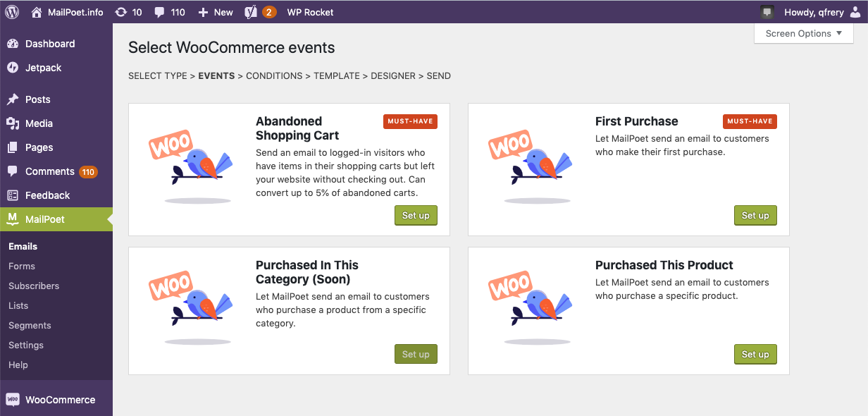Click the WordPress logo icon
The width and height of the screenshot is (868, 416).
[x=12, y=12]
